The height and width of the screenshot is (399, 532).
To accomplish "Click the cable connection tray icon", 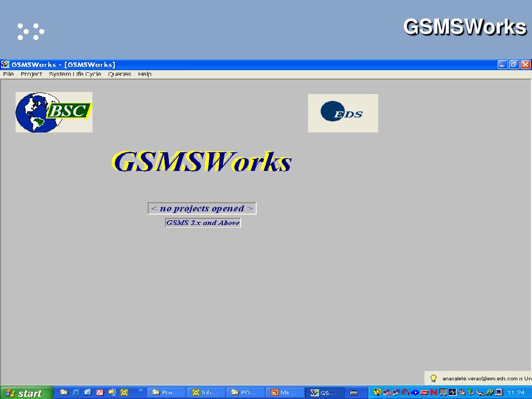I will pyautogui.click(x=480, y=393).
